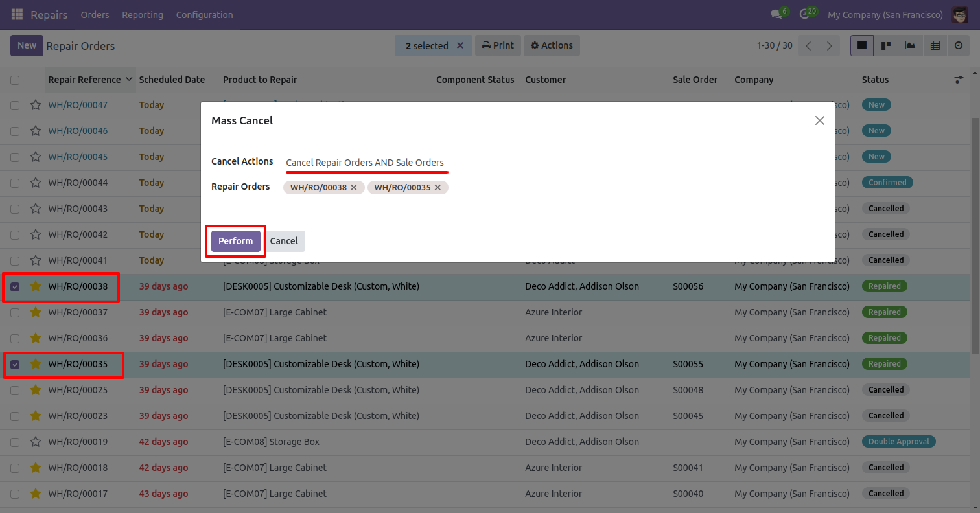Toggle favorite star for WH/RO/00044
Screen dimensions: 980x513
click(x=36, y=183)
